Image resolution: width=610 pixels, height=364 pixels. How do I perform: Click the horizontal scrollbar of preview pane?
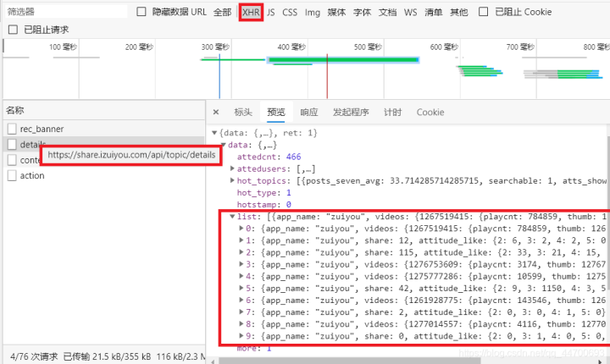pyautogui.click(x=349, y=361)
